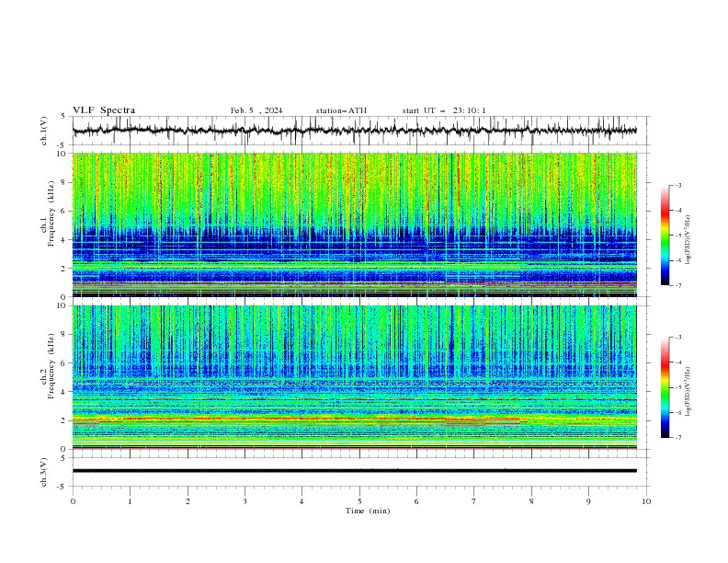
Task: Click the time axis tick label 8
Action: coord(531,501)
